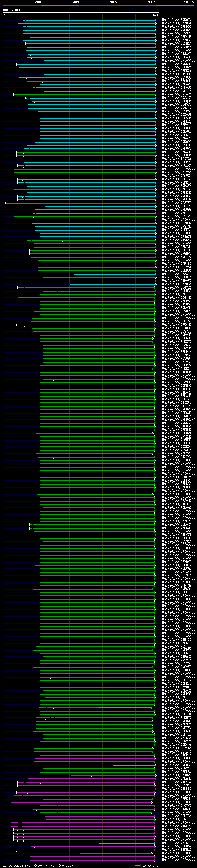Select UniRef100_A9V8P1 hit label

coord(176,311)
